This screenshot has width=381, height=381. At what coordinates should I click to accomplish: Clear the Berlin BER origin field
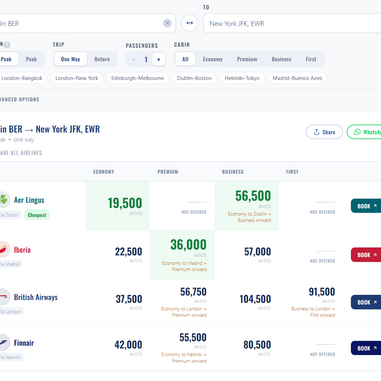pos(167,23)
